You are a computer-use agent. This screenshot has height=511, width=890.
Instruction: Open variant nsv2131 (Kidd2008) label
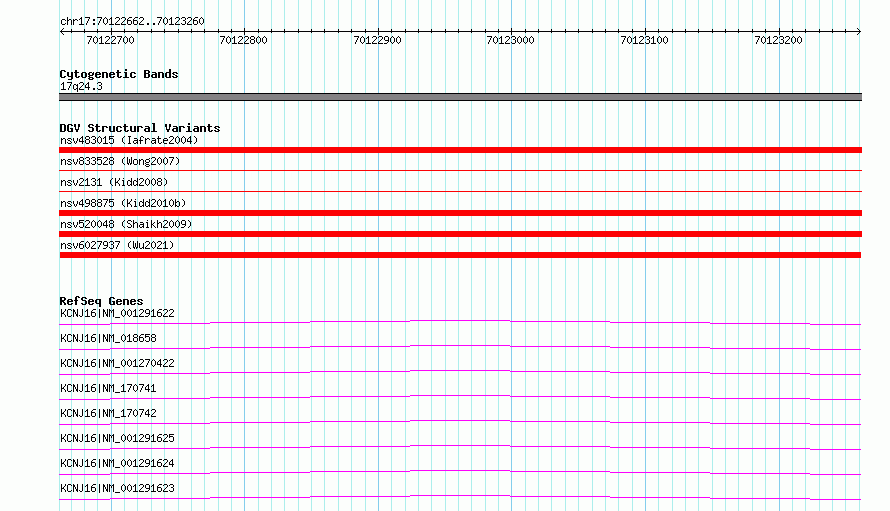[x=114, y=182]
